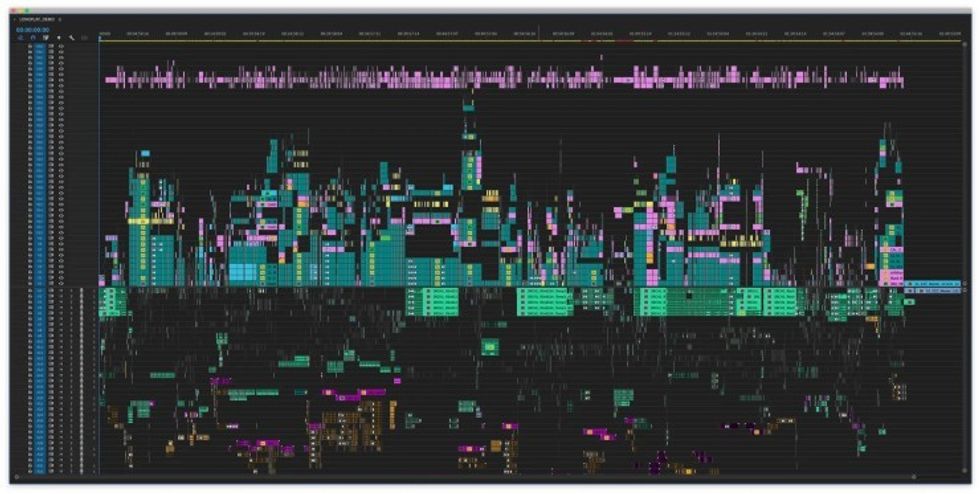Screen dimensions: 980x494
Task: Toggle target button on bottommost audio track
Action: (x=40, y=470)
